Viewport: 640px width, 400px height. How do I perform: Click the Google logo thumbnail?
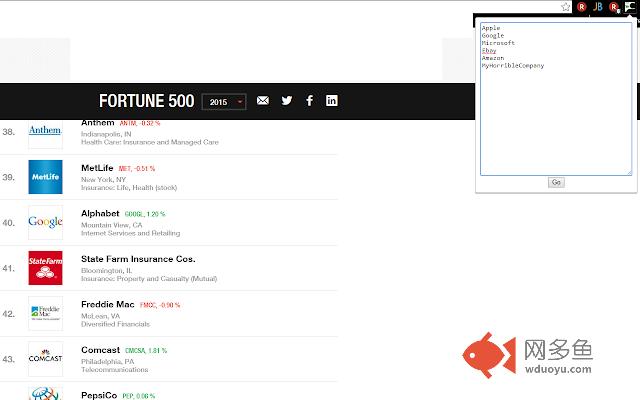(x=45, y=222)
